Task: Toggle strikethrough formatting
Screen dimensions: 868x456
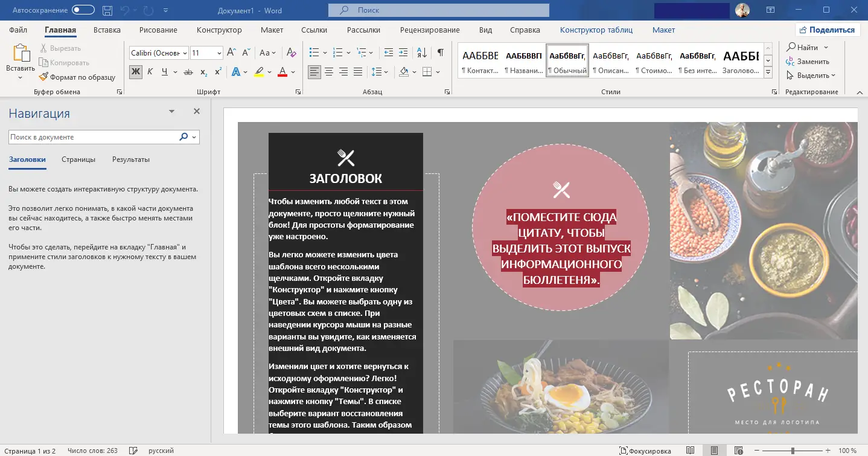Action: pyautogui.click(x=188, y=72)
